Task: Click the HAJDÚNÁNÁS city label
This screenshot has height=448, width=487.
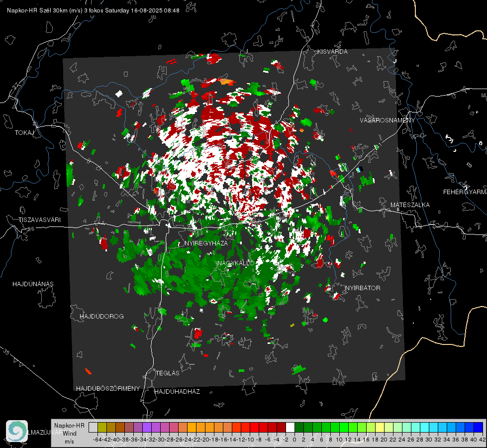Action: [x=33, y=284]
